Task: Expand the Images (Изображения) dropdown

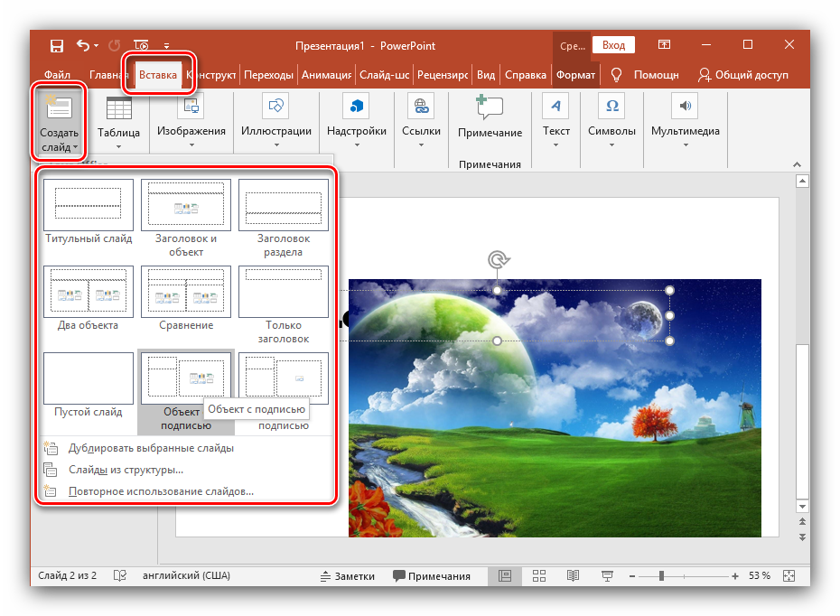Action: tap(191, 132)
